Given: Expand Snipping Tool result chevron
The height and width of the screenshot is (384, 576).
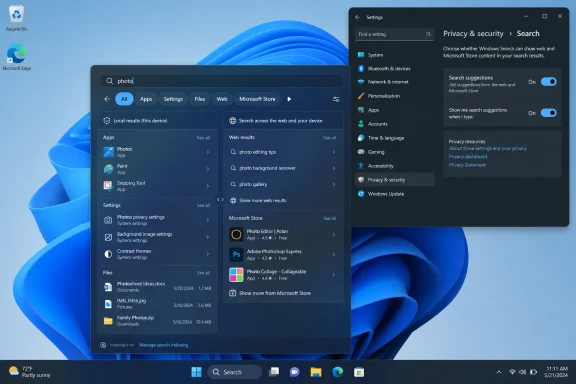Looking at the screenshot, I should click(208, 186).
